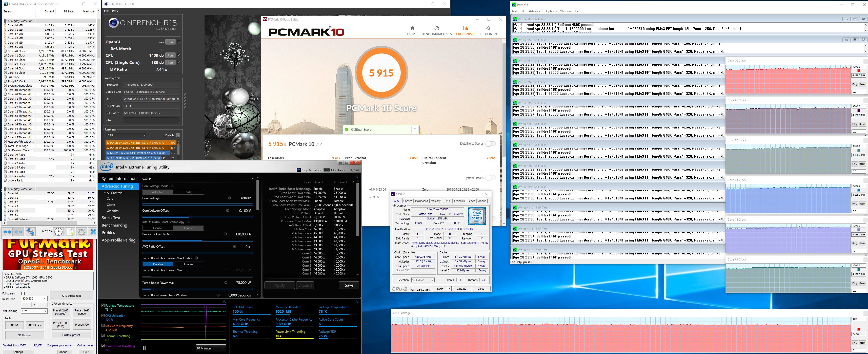This screenshot has width=868, height=354.
Task: Enable Turbo Boost Short Power Max
Action: [x=188, y=264]
